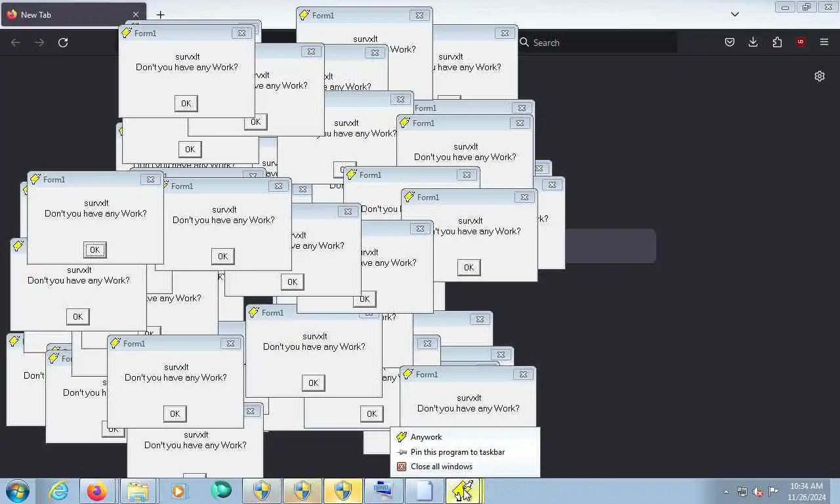Screen dimensions: 840x504
Task: Open the red uBlock Origin extension icon
Action: click(x=800, y=42)
